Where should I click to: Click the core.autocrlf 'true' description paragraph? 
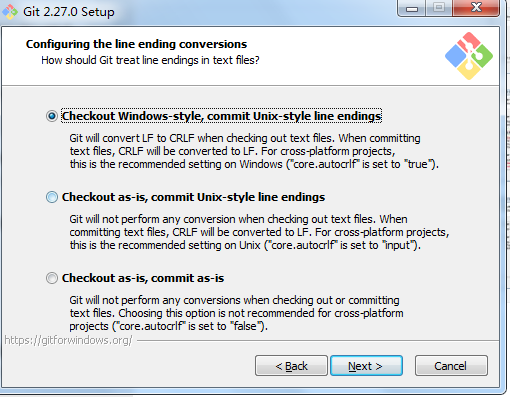254,151
